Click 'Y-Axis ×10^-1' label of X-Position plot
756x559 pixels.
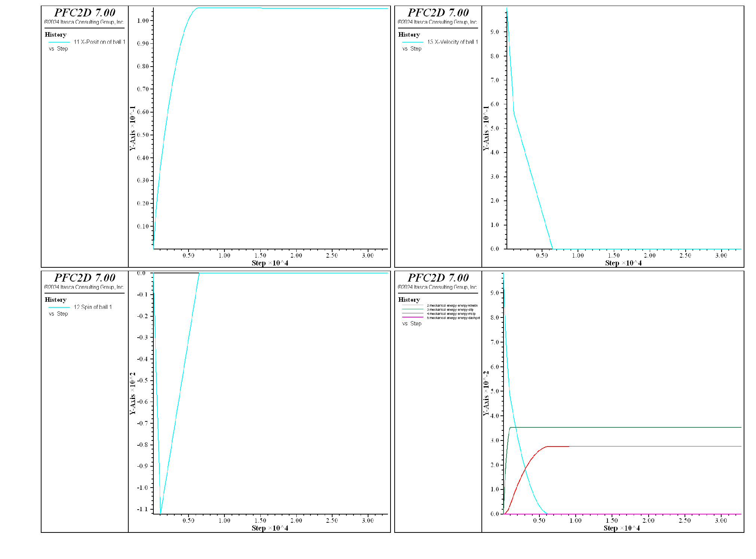(x=132, y=128)
